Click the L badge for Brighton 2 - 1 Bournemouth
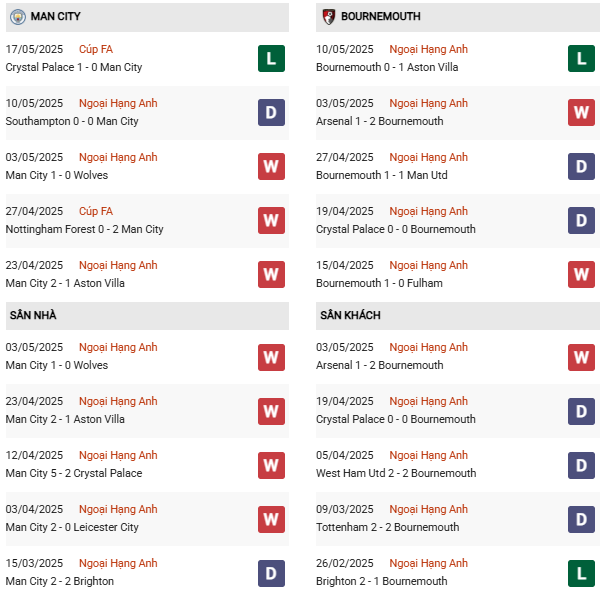Viewport: 600px width, 593px height. (582, 573)
